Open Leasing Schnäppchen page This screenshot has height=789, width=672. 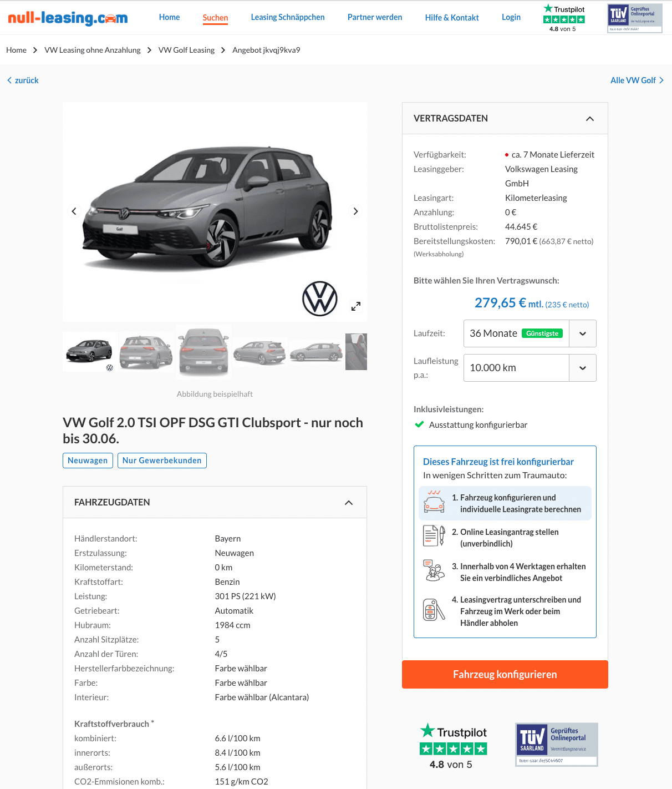pyautogui.click(x=288, y=17)
